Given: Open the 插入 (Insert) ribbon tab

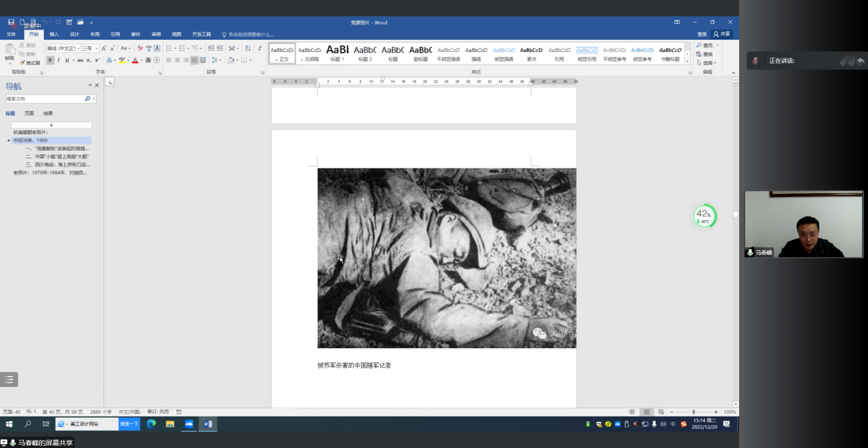Looking at the screenshot, I should pos(54,34).
